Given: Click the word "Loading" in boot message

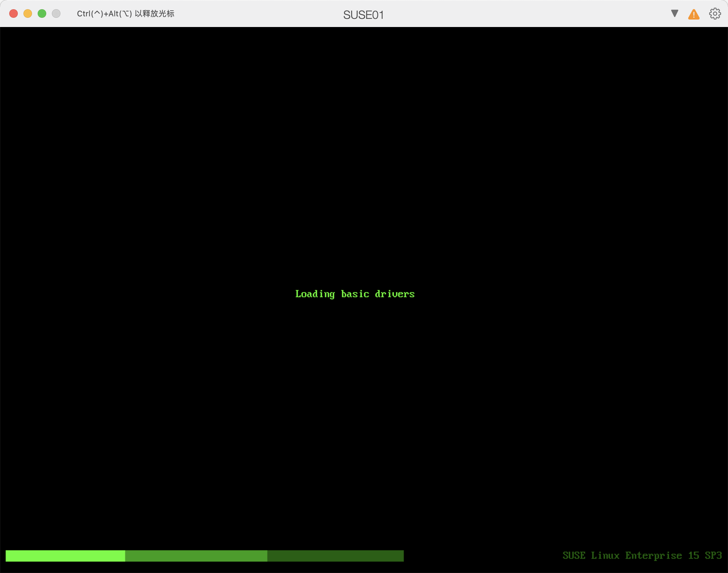Looking at the screenshot, I should coord(315,294).
